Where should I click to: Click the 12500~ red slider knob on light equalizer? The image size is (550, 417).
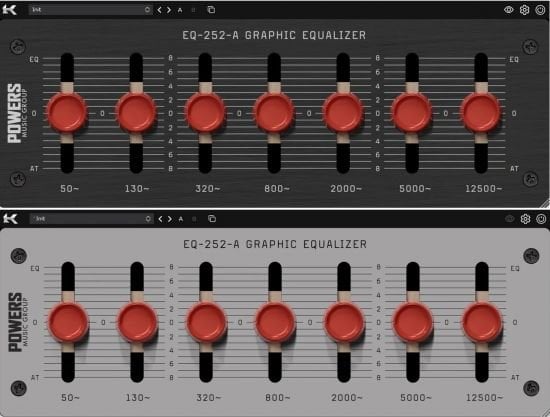click(x=482, y=322)
